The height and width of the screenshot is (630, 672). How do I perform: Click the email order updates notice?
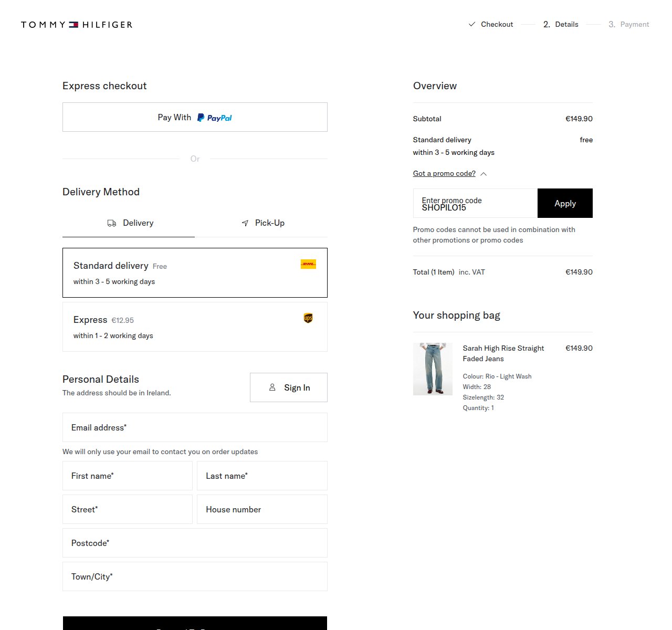pyautogui.click(x=160, y=451)
